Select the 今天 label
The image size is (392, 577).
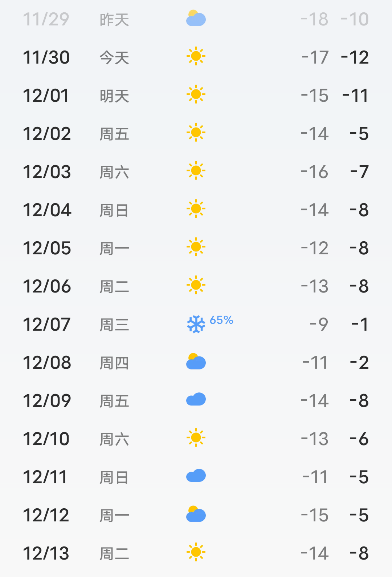[114, 58]
